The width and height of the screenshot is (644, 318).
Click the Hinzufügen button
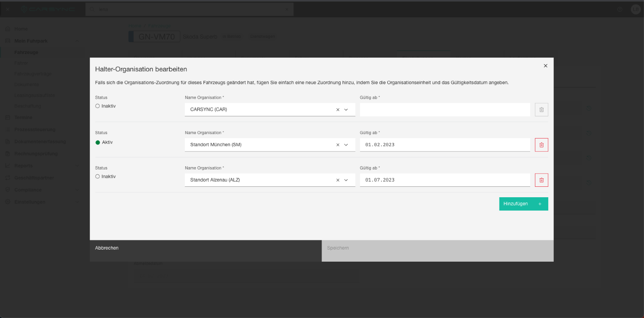point(523,204)
